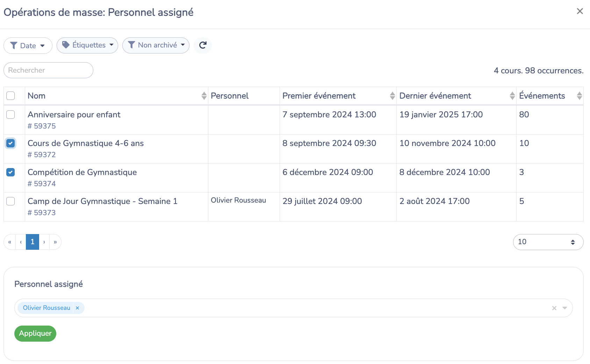
Task: Go to next page arrow
Action: pos(44,242)
